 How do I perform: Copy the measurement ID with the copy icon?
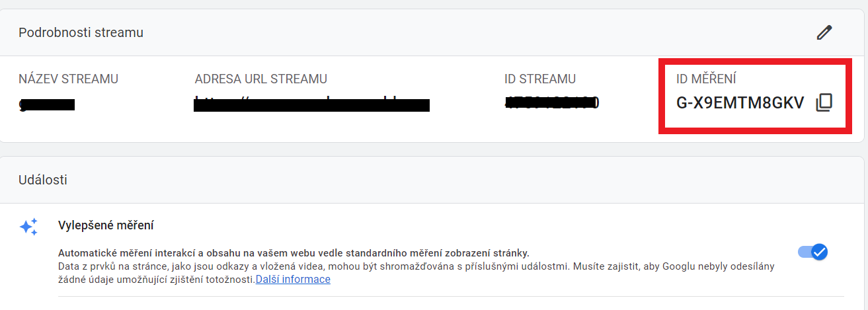824,103
